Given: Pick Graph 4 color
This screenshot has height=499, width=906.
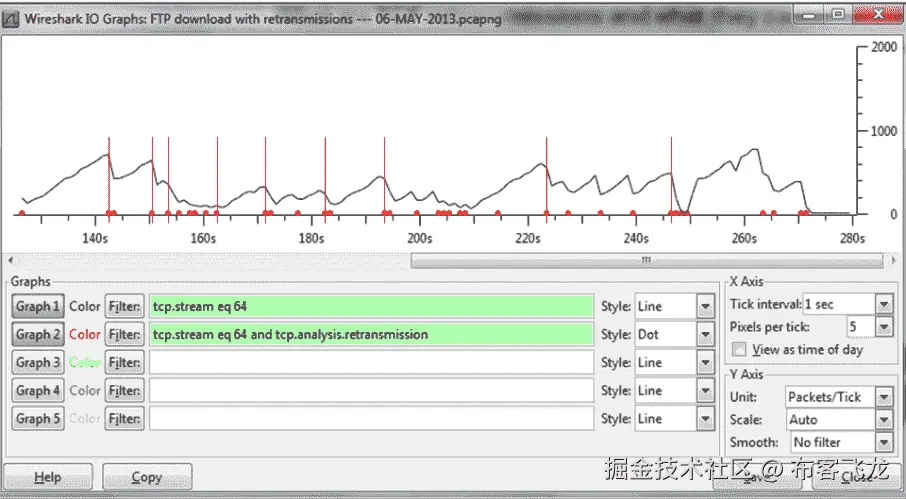Looking at the screenshot, I should (84, 390).
